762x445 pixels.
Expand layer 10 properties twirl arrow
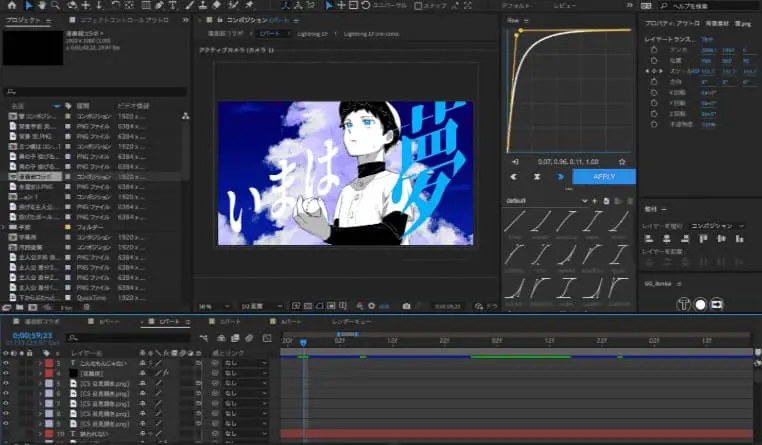41,434
